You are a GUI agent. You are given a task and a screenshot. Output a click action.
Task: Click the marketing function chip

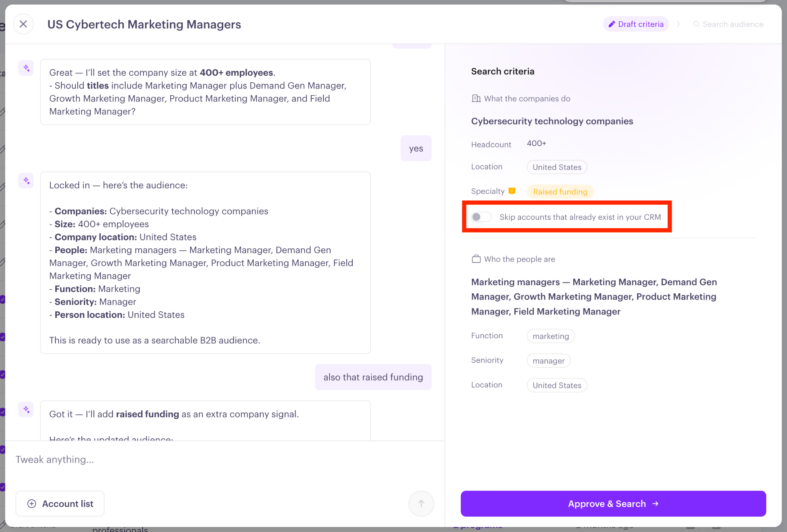click(551, 336)
